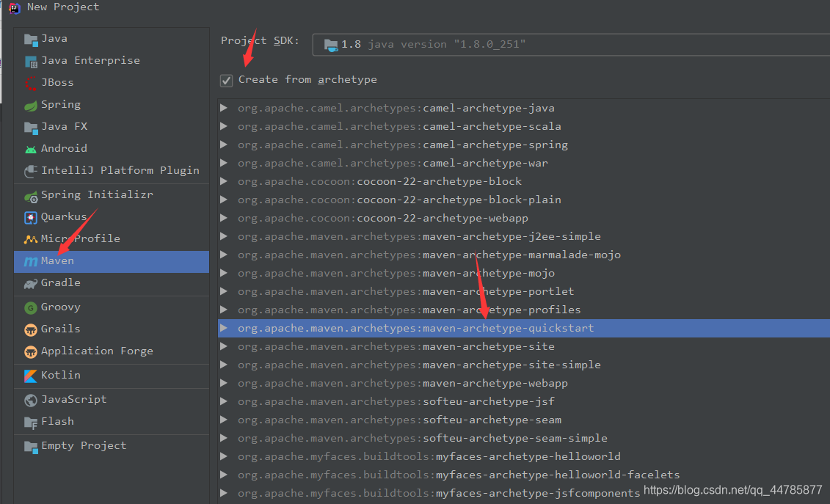Select the Java Enterprise icon
Viewport: 830px width, 504px height.
(31, 62)
